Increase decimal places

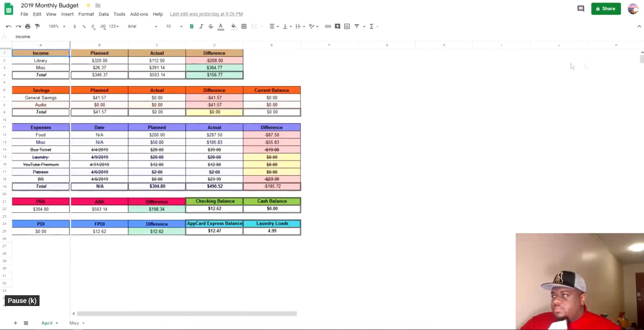(x=103, y=26)
